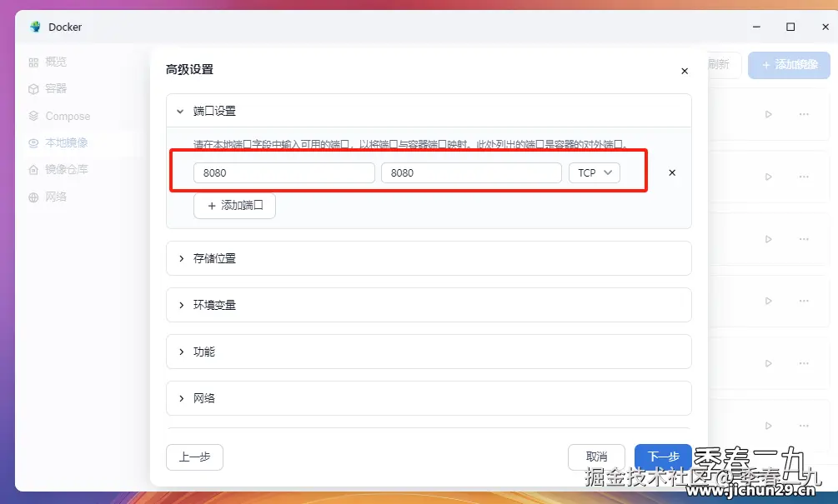Click the local port field showing 8080
The width and height of the screenshot is (838, 504).
coord(284,172)
